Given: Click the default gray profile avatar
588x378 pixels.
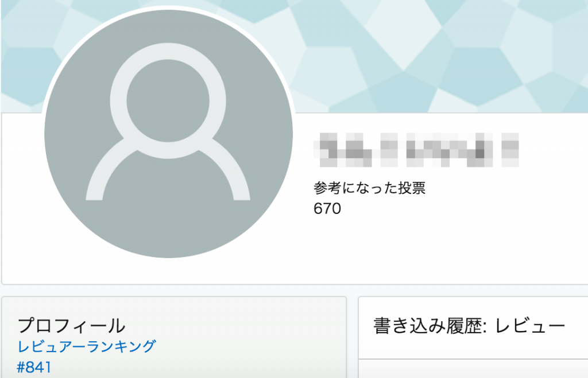Looking at the screenshot, I should (x=168, y=134).
